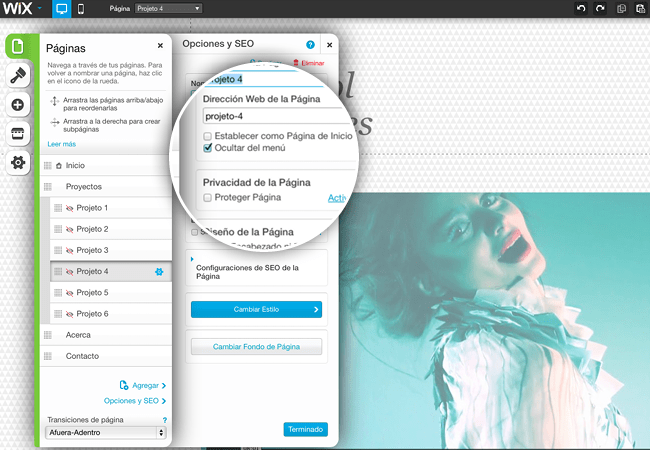650x450 pixels.
Task: Click Agregar to add a page
Action: 143,385
